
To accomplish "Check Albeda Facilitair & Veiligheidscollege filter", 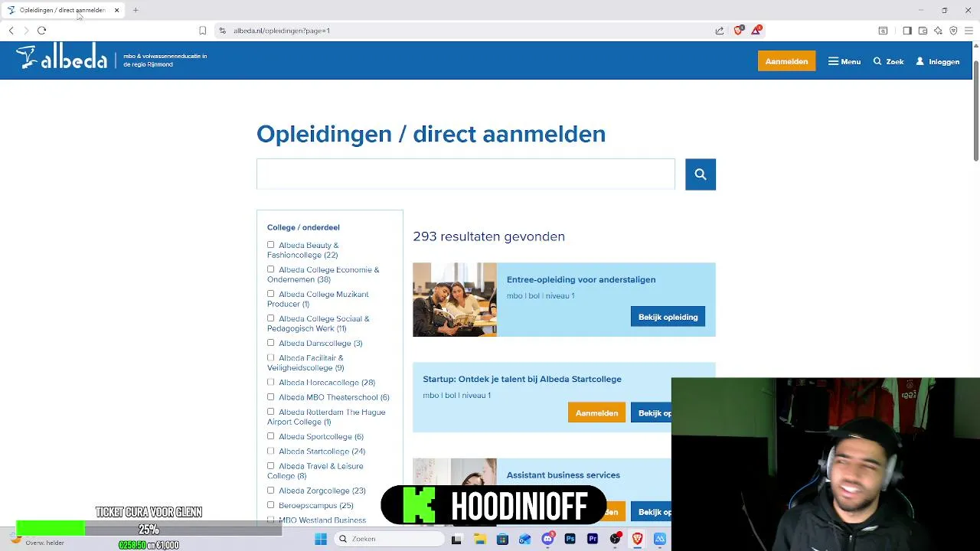I will click(x=270, y=357).
